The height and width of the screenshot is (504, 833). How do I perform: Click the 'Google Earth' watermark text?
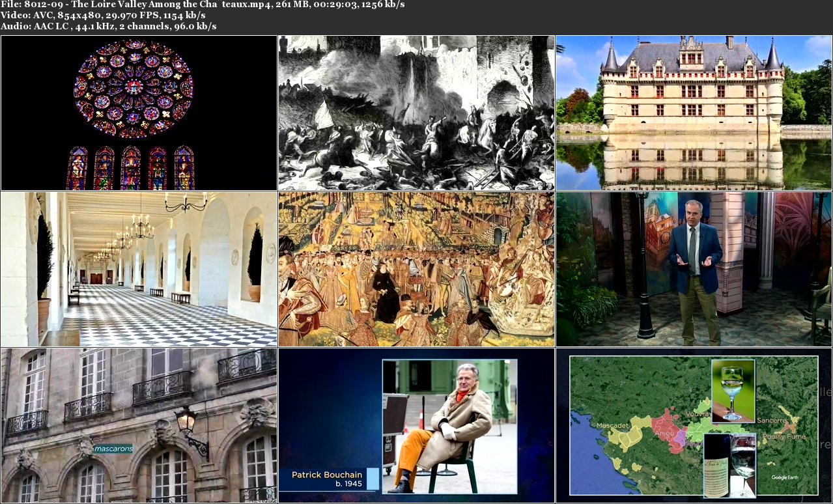pos(786,477)
